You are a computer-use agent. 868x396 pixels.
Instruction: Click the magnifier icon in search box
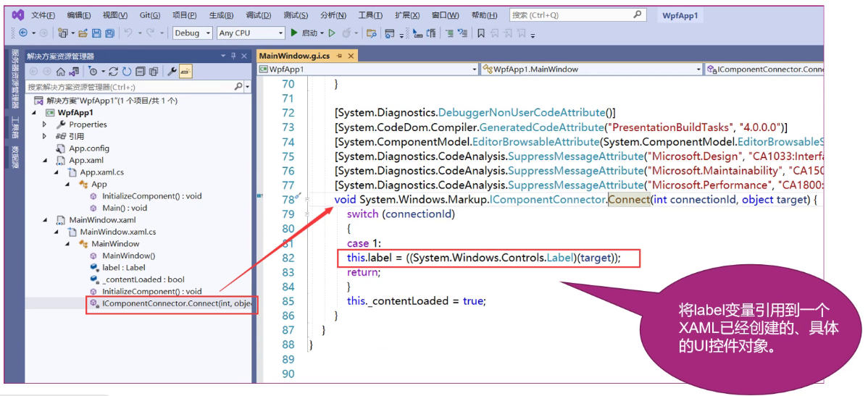(638, 14)
